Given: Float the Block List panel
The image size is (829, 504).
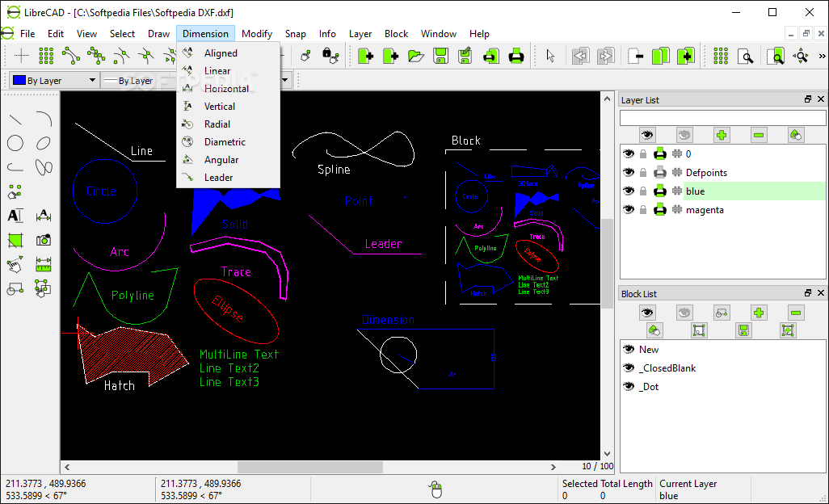Looking at the screenshot, I should pyautogui.click(x=808, y=292).
